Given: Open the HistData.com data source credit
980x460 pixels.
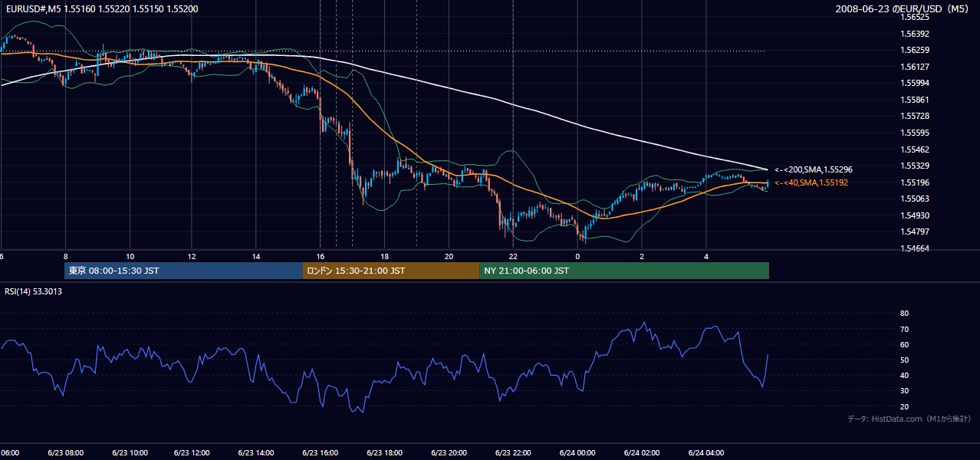Looking at the screenshot, I should (x=909, y=419).
